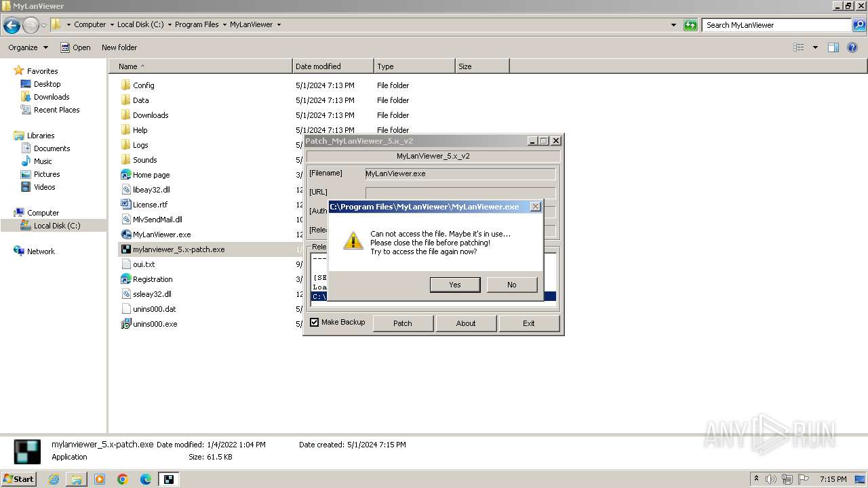Select Favorites in the navigation pane
Image resolution: width=868 pixels, height=488 pixels.
(42, 71)
